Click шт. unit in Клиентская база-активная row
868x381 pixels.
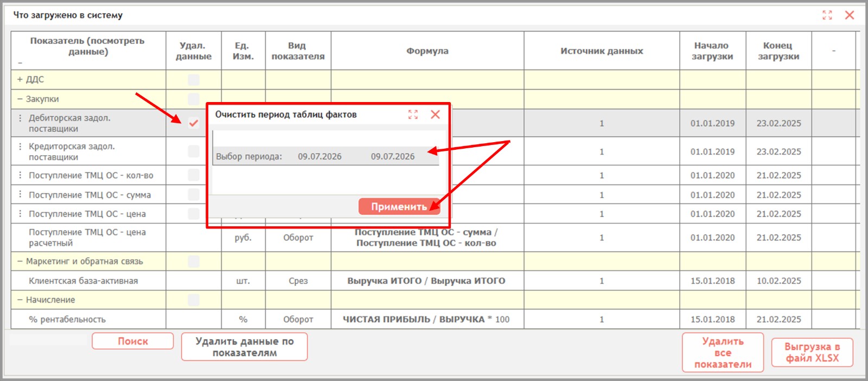(243, 281)
